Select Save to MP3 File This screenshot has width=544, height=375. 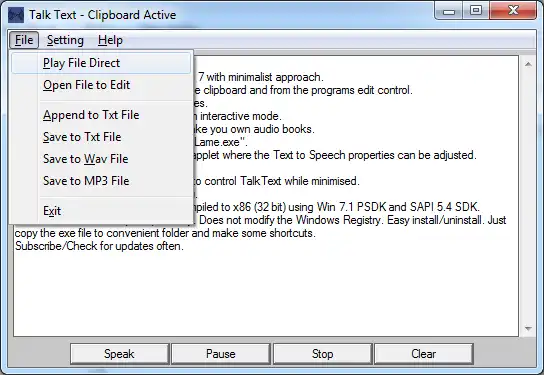[x=101, y=181]
